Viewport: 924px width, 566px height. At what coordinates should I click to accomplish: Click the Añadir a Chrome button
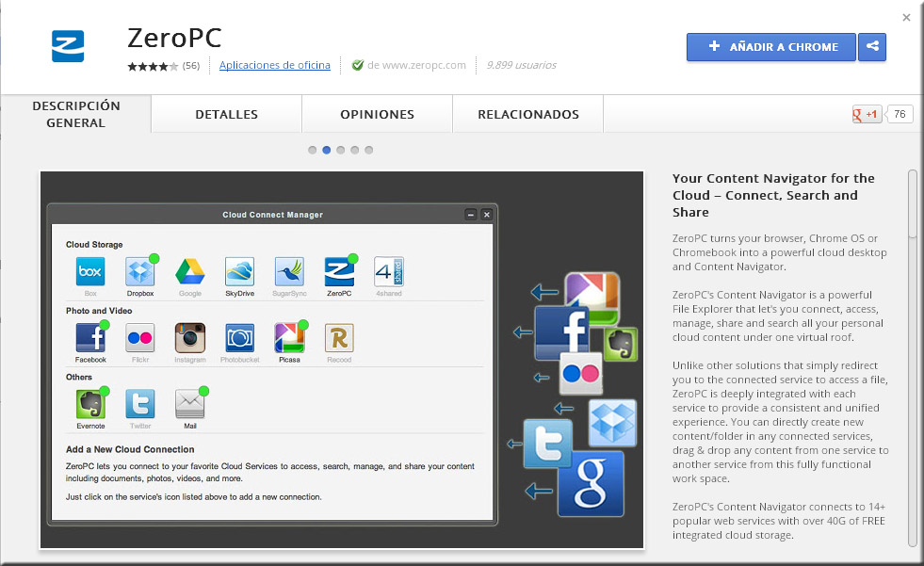[x=770, y=46]
